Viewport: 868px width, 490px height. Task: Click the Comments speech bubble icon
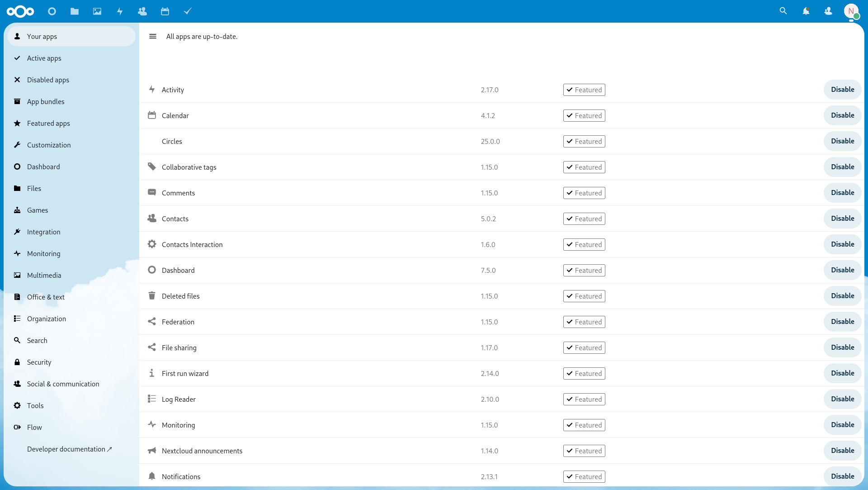(152, 193)
